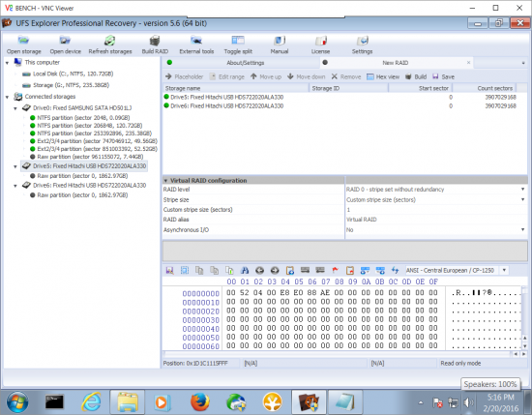
Task: Click the Count sectors column header
Action: pyautogui.click(x=485, y=88)
